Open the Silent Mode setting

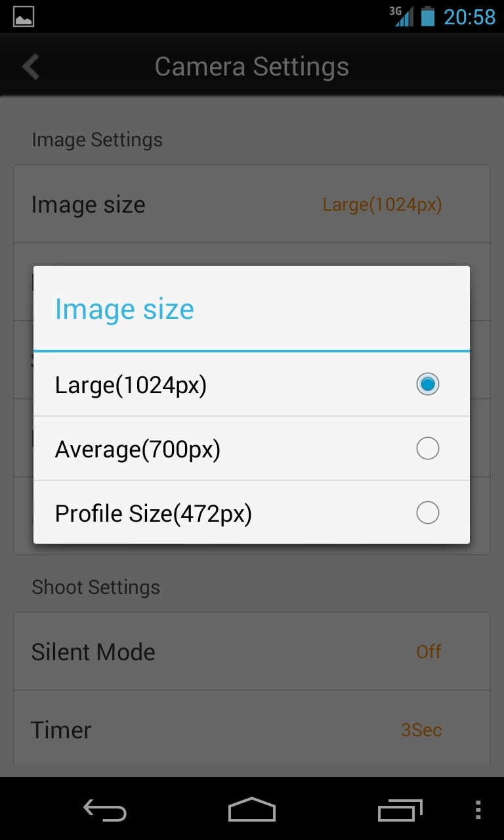[252, 652]
